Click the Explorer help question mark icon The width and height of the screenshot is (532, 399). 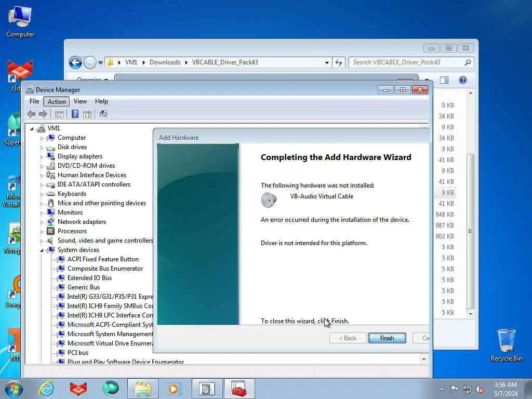pos(462,80)
